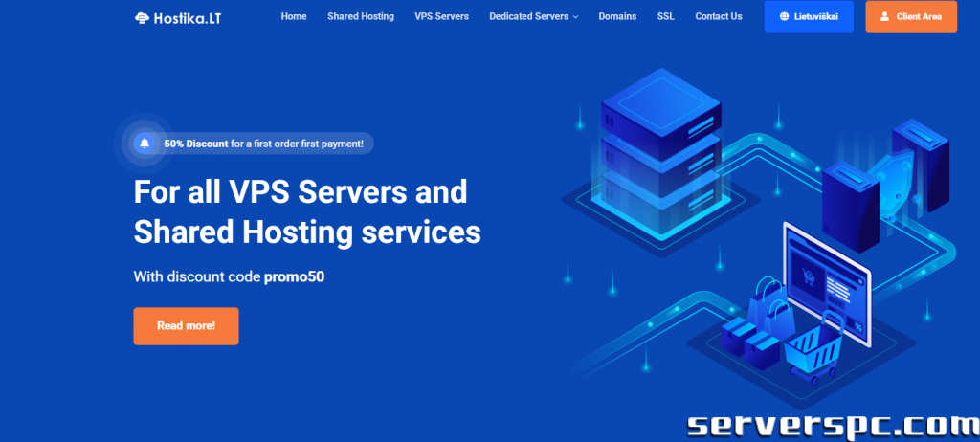Viewport: 980px width, 442px height.
Task: Go to the Home menu item
Action: coord(294,16)
